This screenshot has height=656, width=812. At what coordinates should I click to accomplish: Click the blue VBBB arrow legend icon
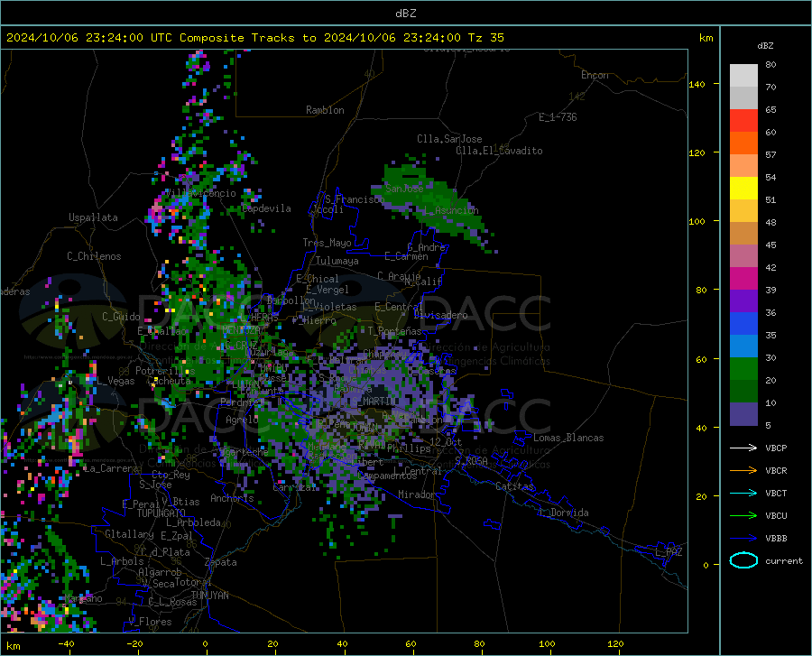click(x=743, y=539)
